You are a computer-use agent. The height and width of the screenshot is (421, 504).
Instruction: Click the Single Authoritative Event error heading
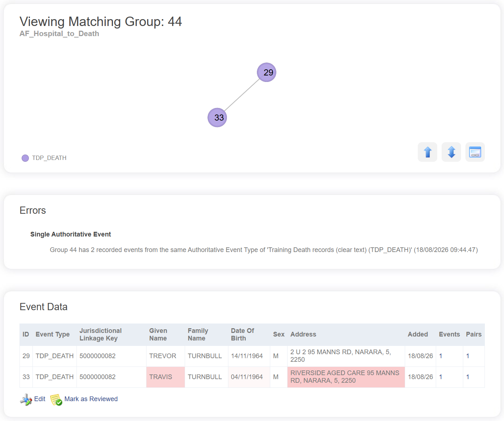[71, 234]
